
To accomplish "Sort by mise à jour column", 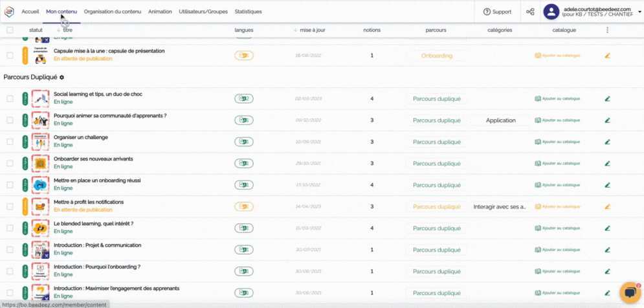I will pos(311,30).
